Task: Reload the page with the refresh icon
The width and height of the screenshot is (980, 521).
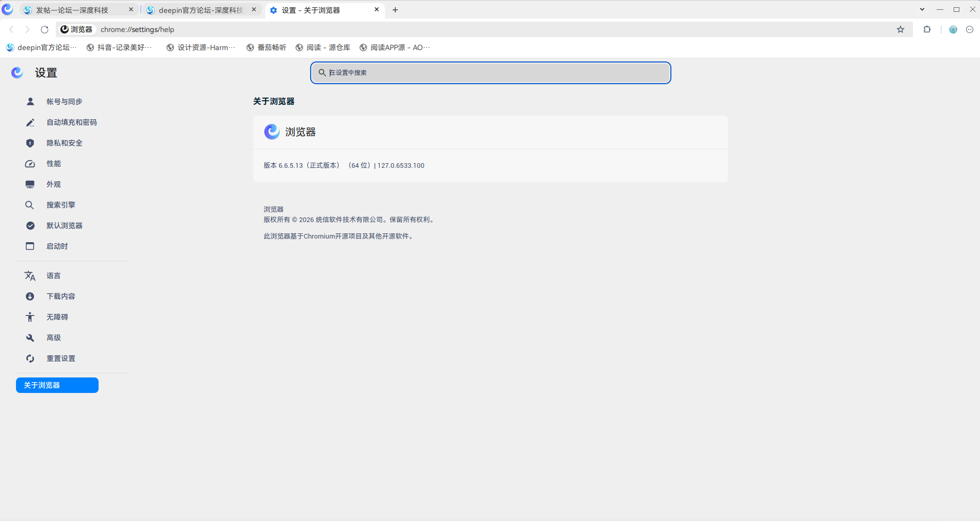Action: pyautogui.click(x=44, y=29)
